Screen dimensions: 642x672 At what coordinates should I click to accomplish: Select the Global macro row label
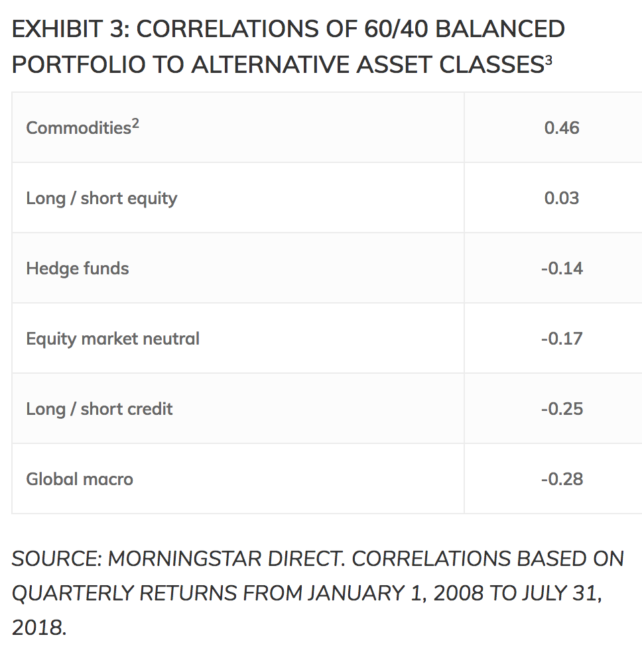click(80, 479)
